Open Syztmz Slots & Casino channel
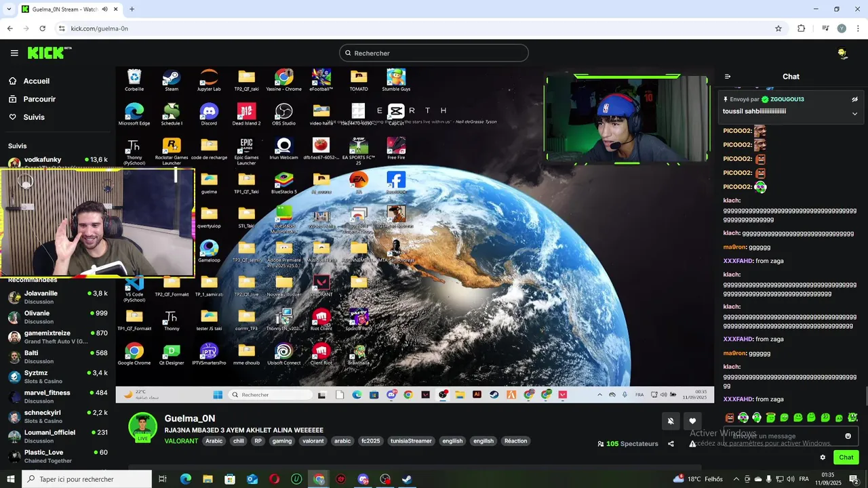 [58, 376]
